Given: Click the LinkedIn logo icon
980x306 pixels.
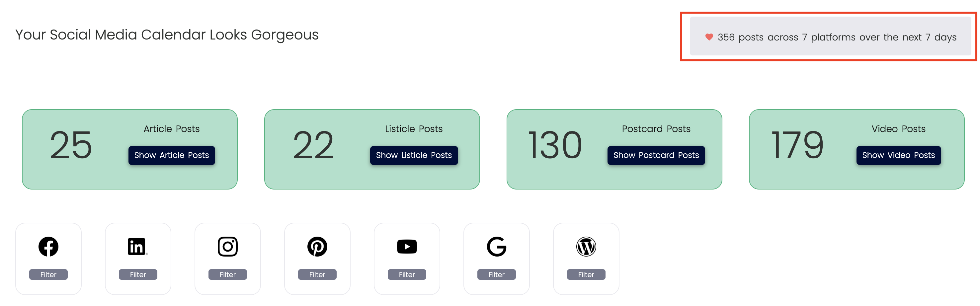Looking at the screenshot, I should tap(137, 247).
